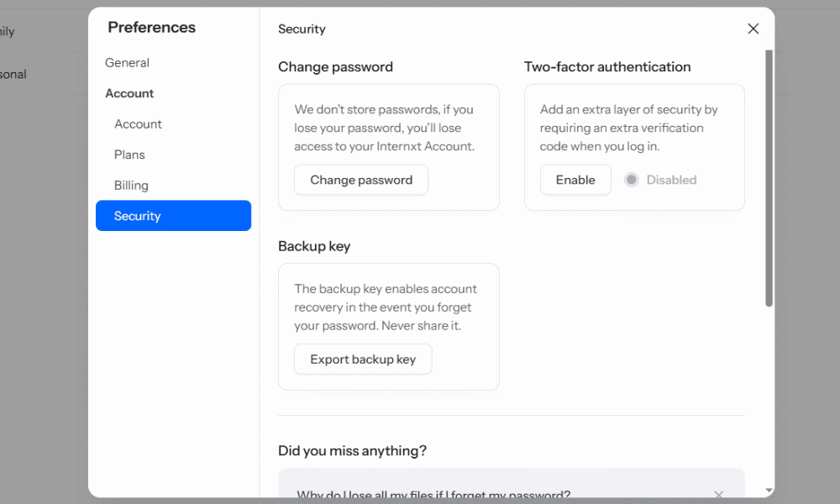The width and height of the screenshot is (840, 504).
Task: Click the dialog's vertical scrollbar thumb
Action: point(769,178)
